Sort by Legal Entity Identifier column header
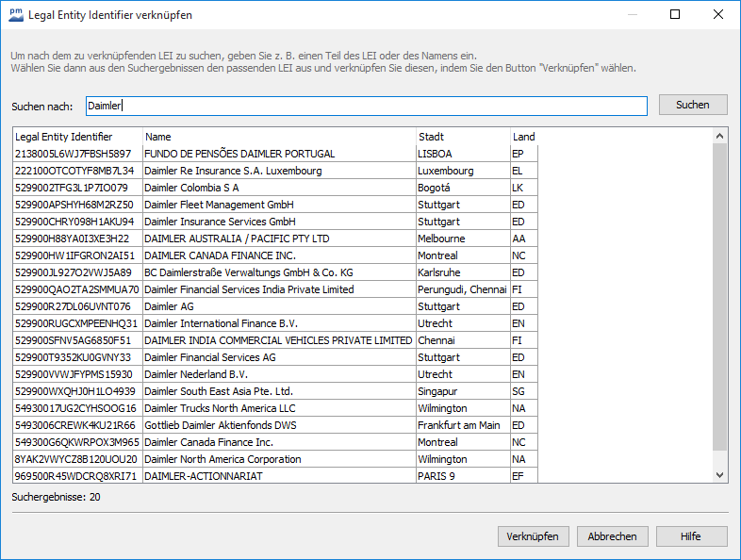The image size is (741, 560). (x=77, y=137)
